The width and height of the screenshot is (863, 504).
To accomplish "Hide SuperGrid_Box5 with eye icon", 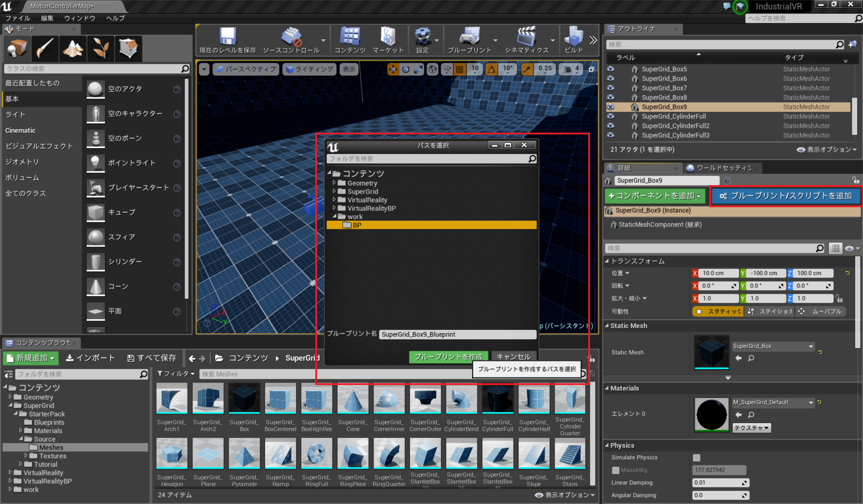I will click(611, 69).
